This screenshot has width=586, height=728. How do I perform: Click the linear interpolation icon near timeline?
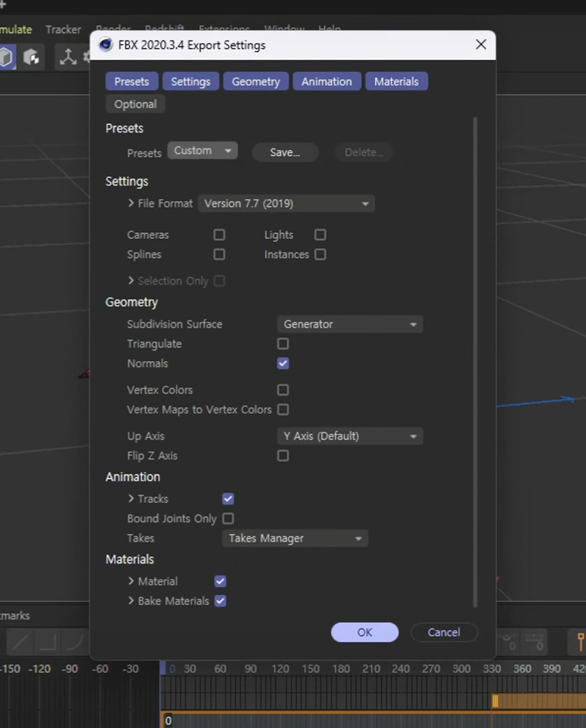(x=20, y=642)
